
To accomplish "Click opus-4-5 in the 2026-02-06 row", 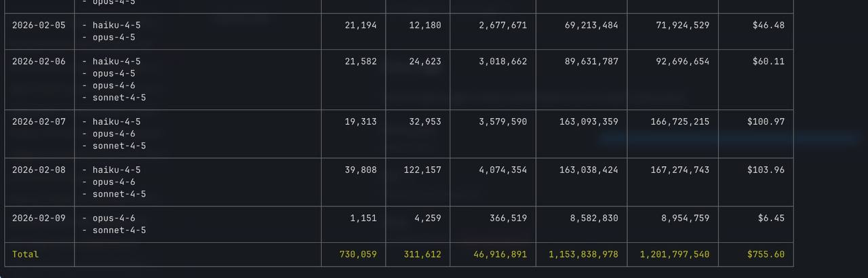I will click(114, 73).
